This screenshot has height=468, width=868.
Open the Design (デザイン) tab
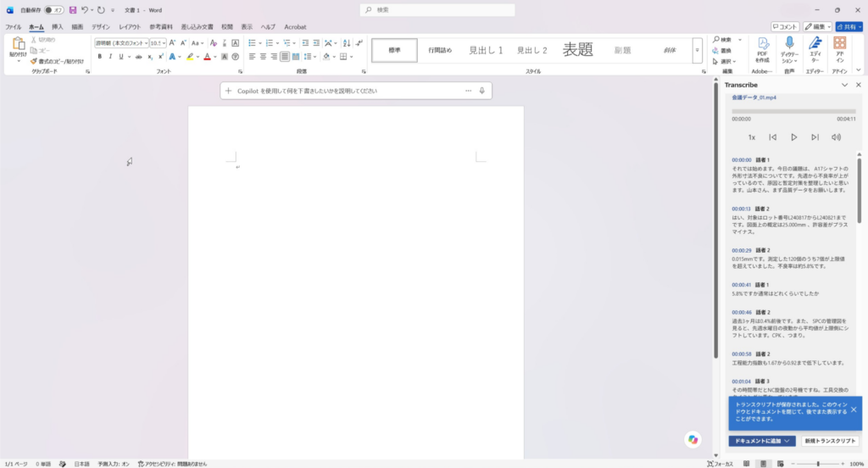100,26
